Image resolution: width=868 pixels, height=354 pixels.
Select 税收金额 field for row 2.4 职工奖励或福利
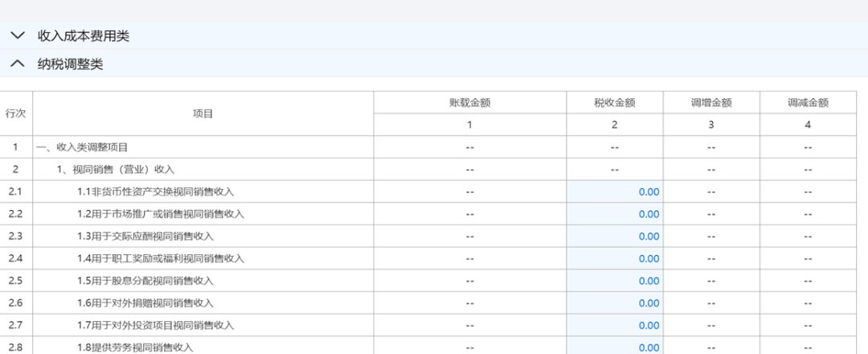[615, 258]
